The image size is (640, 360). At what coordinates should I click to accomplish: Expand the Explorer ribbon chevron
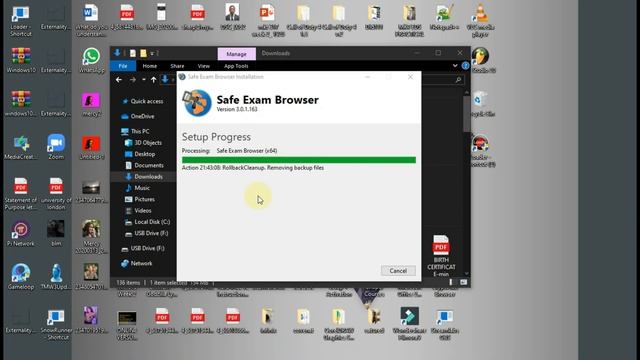point(455,66)
